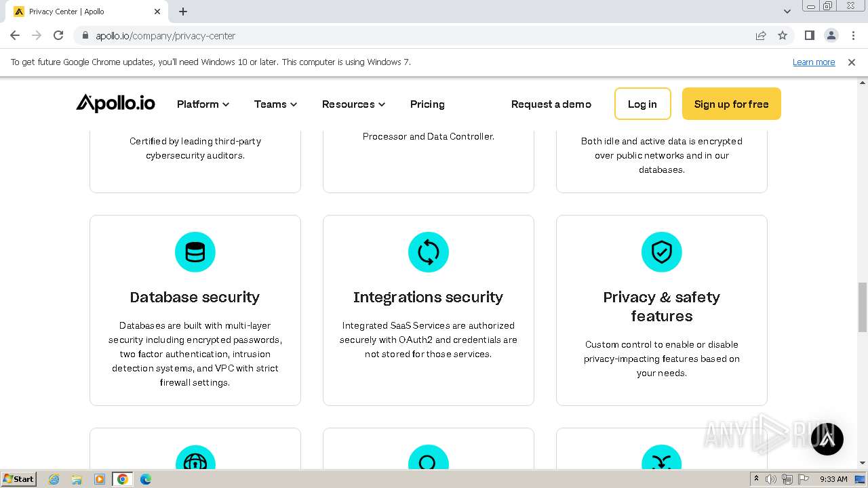868x488 pixels.
Task: Click the share page icon in address bar
Action: [x=761, y=35]
